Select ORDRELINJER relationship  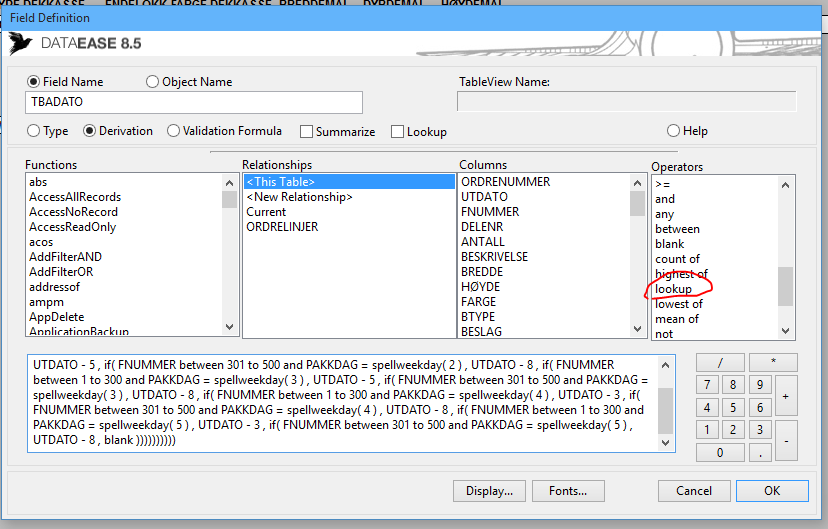(x=283, y=227)
